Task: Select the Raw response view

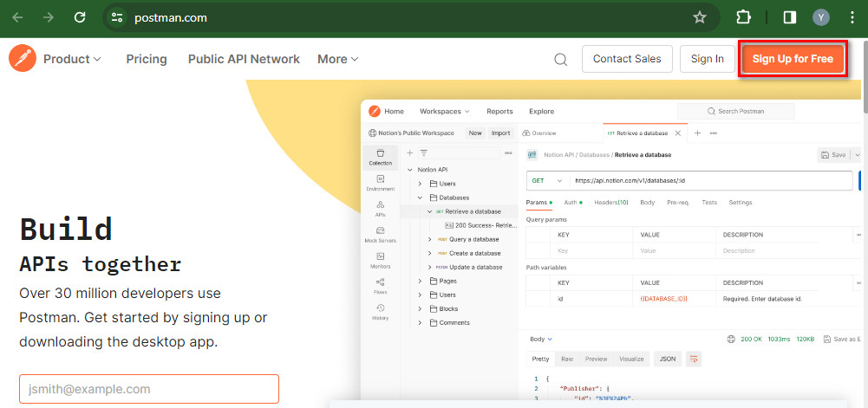Action: coord(567,359)
